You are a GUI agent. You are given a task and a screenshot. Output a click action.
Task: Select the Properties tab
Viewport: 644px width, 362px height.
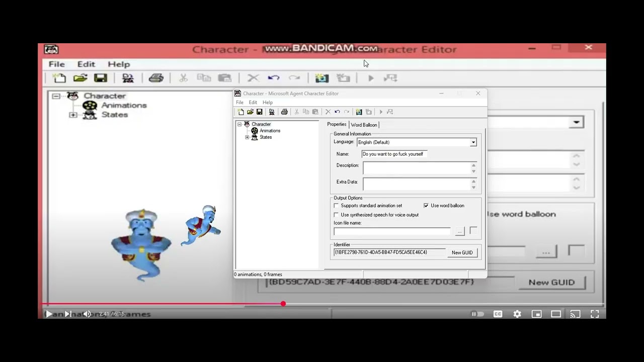point(337,124)
